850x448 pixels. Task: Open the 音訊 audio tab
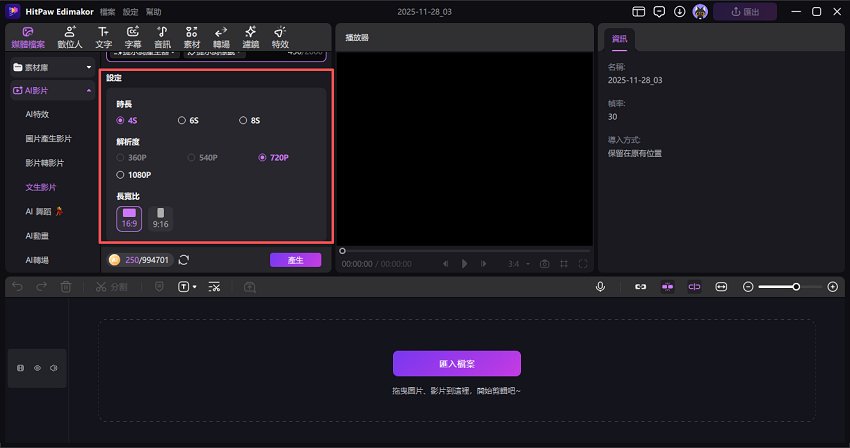tap(162, 37)
